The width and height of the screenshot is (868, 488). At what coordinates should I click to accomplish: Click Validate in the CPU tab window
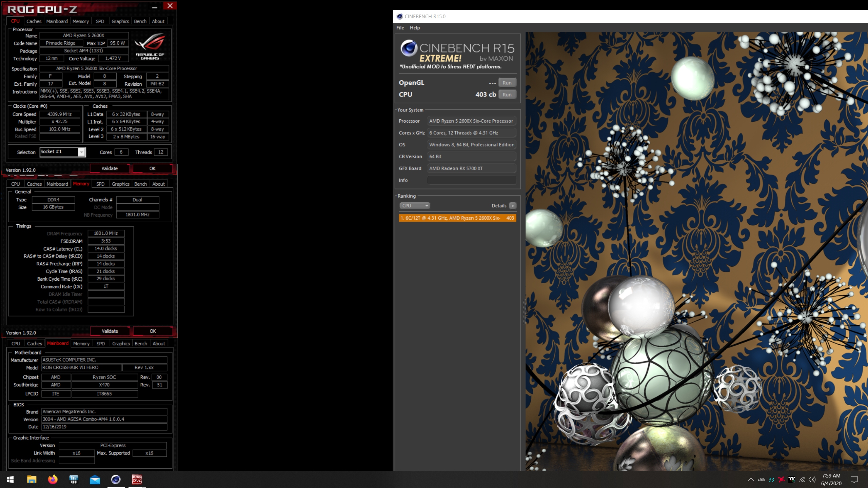pos(110,168)
